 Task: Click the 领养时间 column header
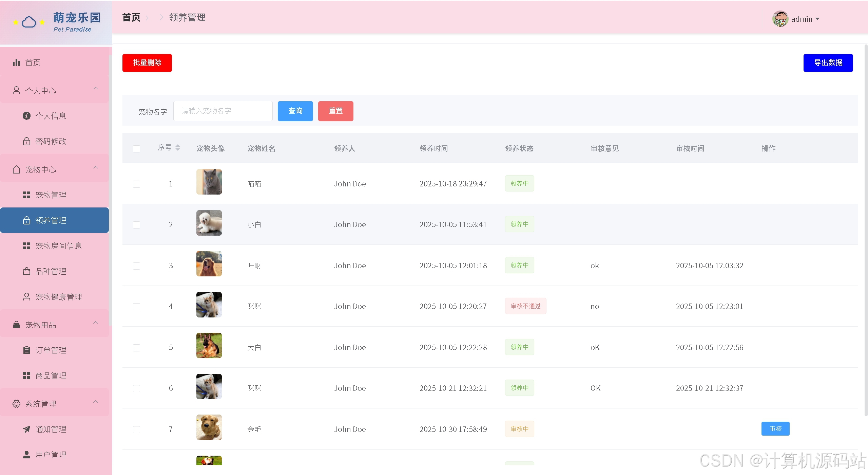click(x=434, y=148)
